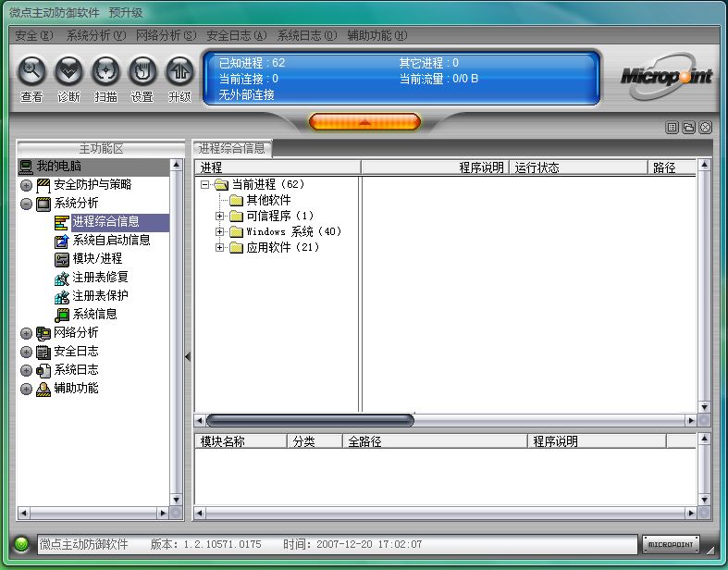The image size is (728, 570).
Task: Sort by the 程序说明 header in the process list
Action: (x=435, y=167)
